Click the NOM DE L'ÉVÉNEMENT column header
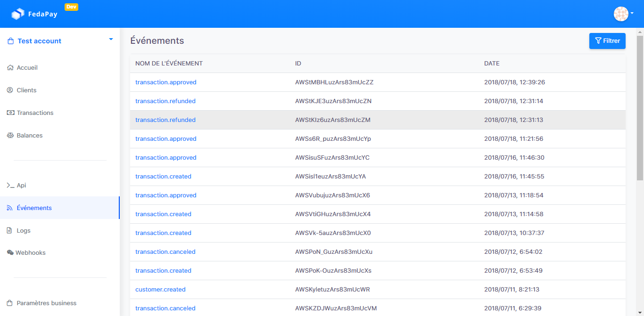 coord(169,63)
